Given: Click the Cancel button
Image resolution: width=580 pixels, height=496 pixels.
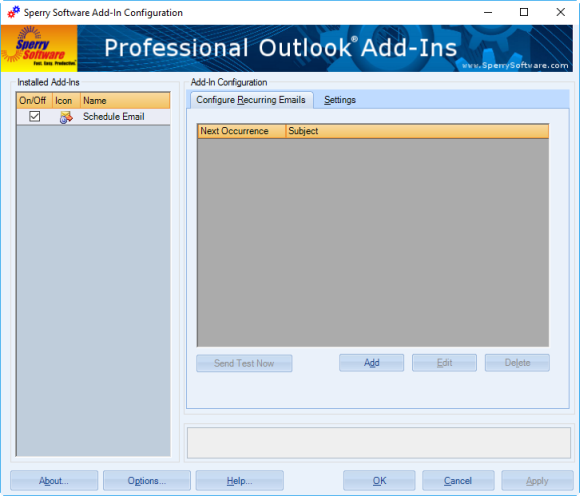Looking at the screenshot, I should coord(458,480).
